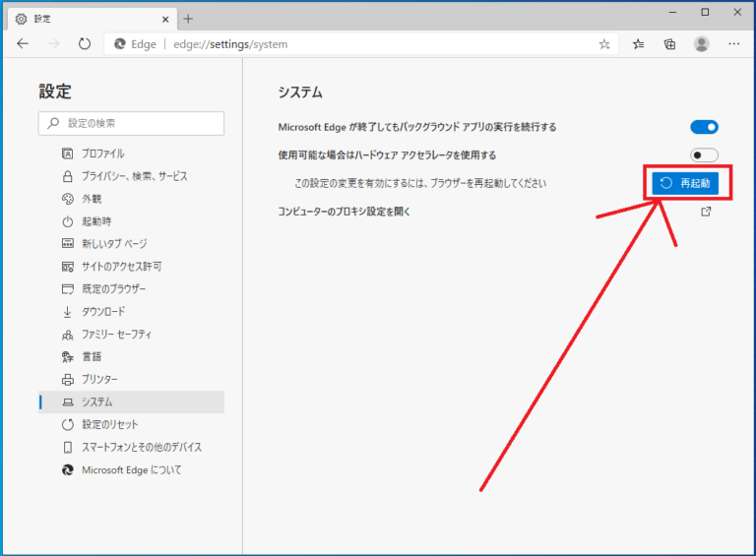
Task: Open プライバシー、検索、サービス settings
Action: coord(131,176)
